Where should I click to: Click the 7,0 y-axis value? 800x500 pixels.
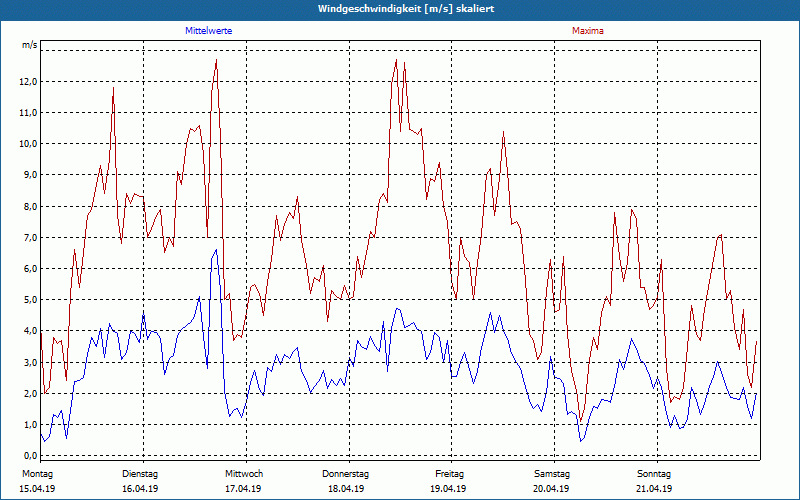[x=29, y=238]
